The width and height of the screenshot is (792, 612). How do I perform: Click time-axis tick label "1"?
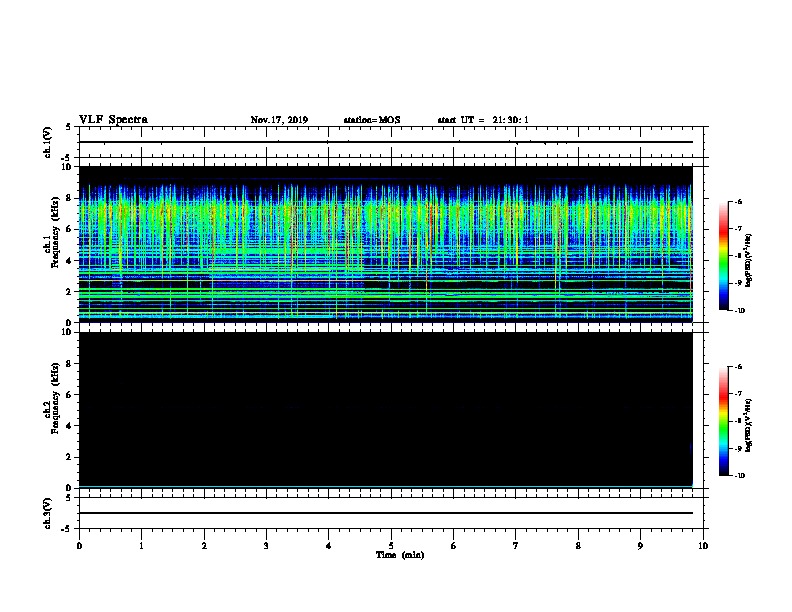click(141, 546)
